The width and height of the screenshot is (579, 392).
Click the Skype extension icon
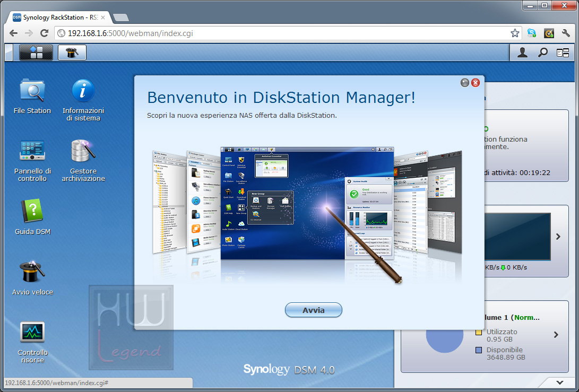[x=532, y=33]
